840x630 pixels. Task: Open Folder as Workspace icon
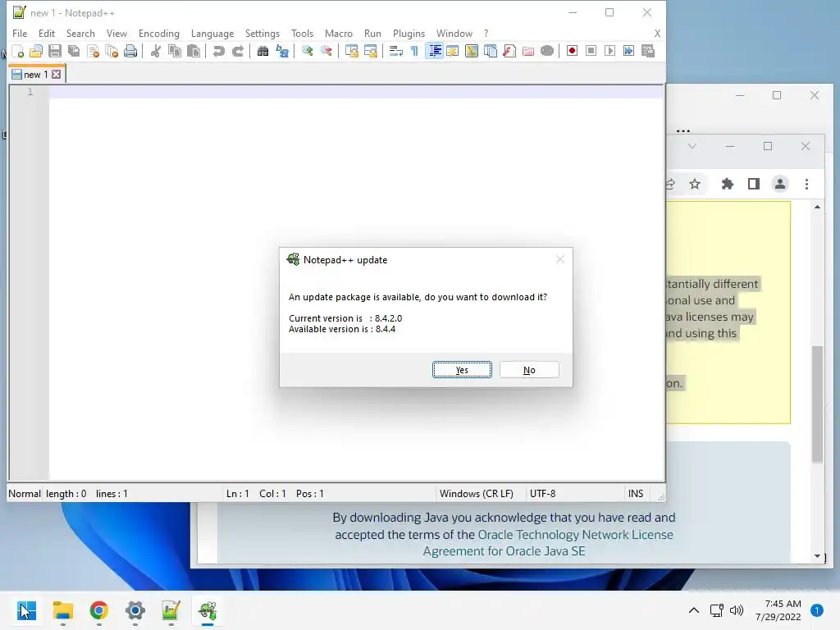(527, 51)
